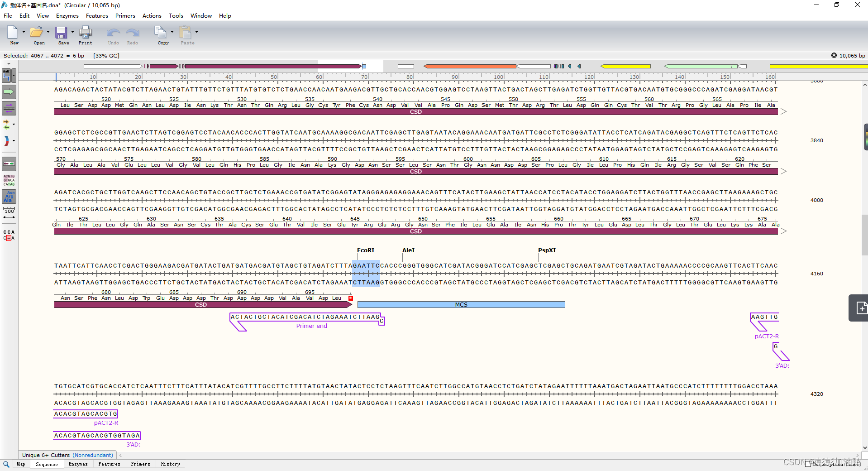Open the Tools menu
868x471 pixels.
pos(176,15)
